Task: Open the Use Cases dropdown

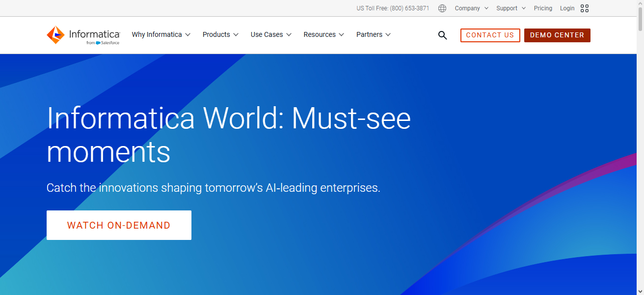Action: click(x=271, y=34)
